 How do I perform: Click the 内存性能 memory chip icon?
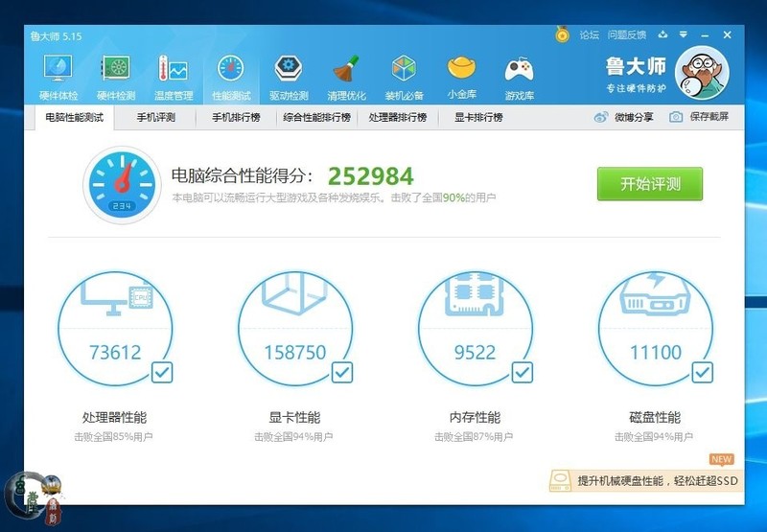[475, 293]
